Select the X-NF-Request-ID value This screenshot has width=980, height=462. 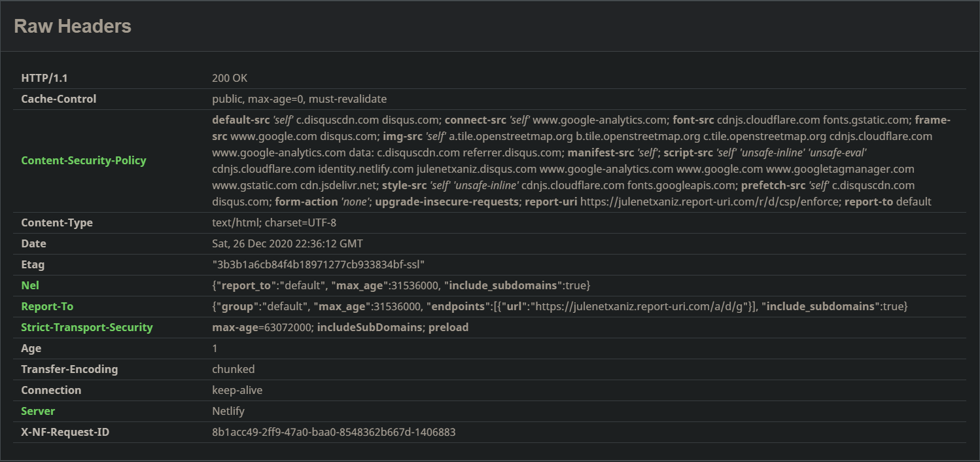click(334, 432)
